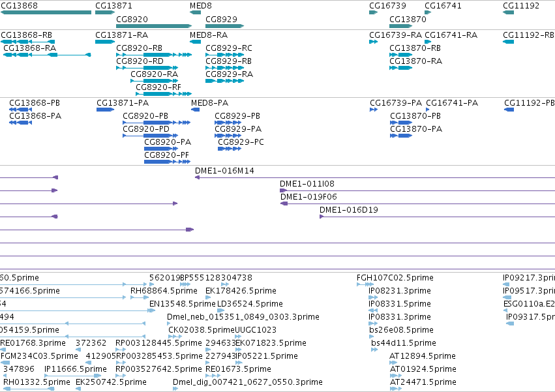The width and height of the screenshot is (555, 392).
Task: Select EST label EK178426.5prime
Action: [241, 291]
